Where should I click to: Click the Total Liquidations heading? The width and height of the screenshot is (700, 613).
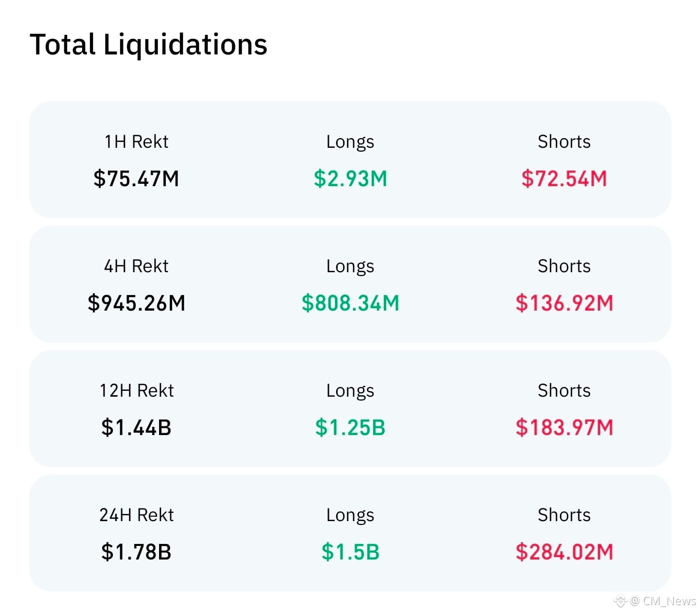(148, 45)
